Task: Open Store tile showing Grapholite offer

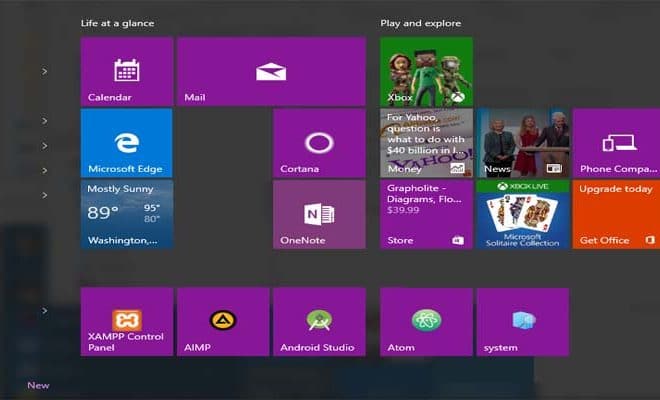Action: pos(426,214)
